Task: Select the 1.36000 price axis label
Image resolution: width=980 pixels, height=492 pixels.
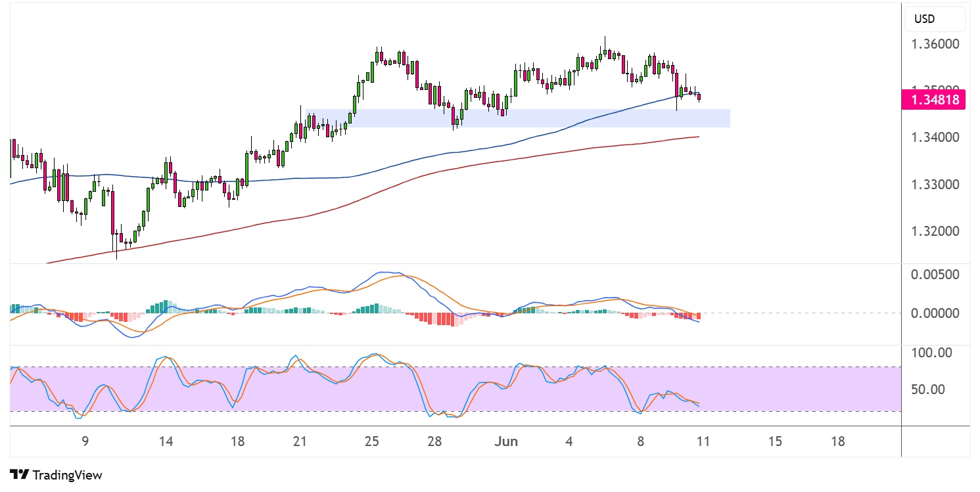Action: tap(935, 44)
